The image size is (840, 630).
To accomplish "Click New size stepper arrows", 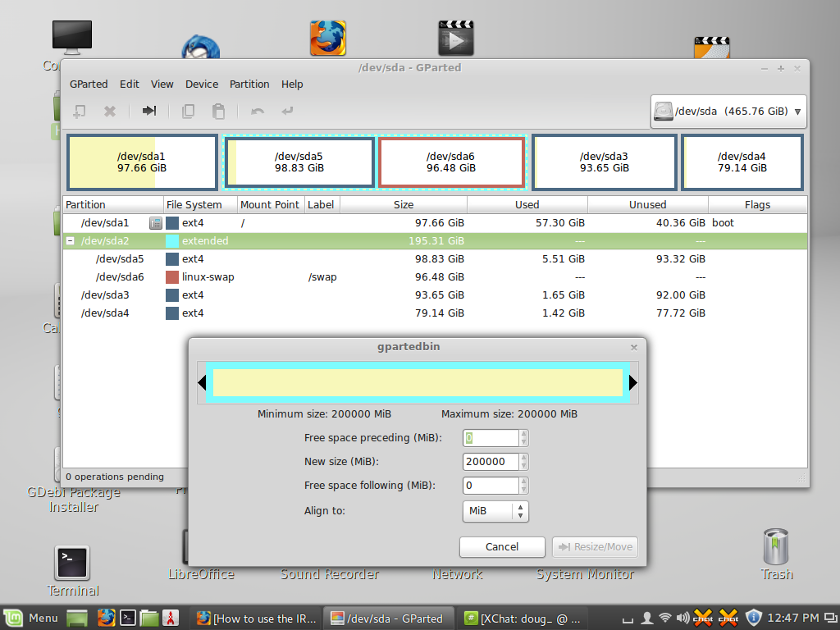I will 524,462.
